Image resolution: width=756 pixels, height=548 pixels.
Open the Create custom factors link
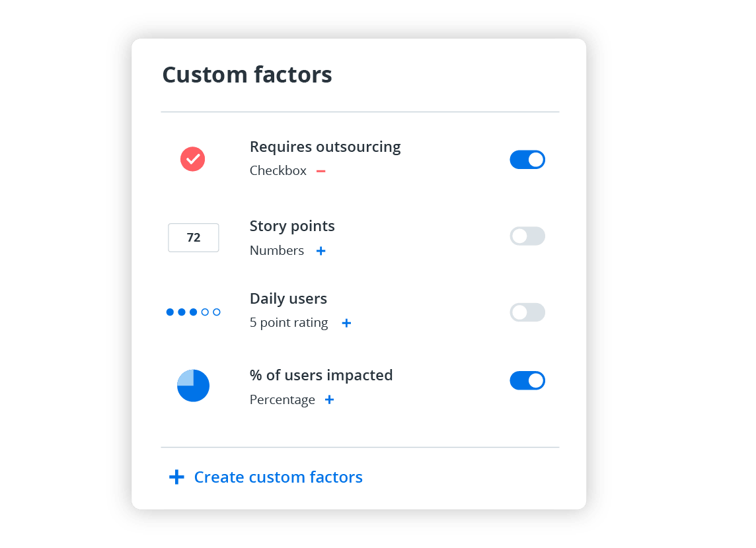click(278, 477)
